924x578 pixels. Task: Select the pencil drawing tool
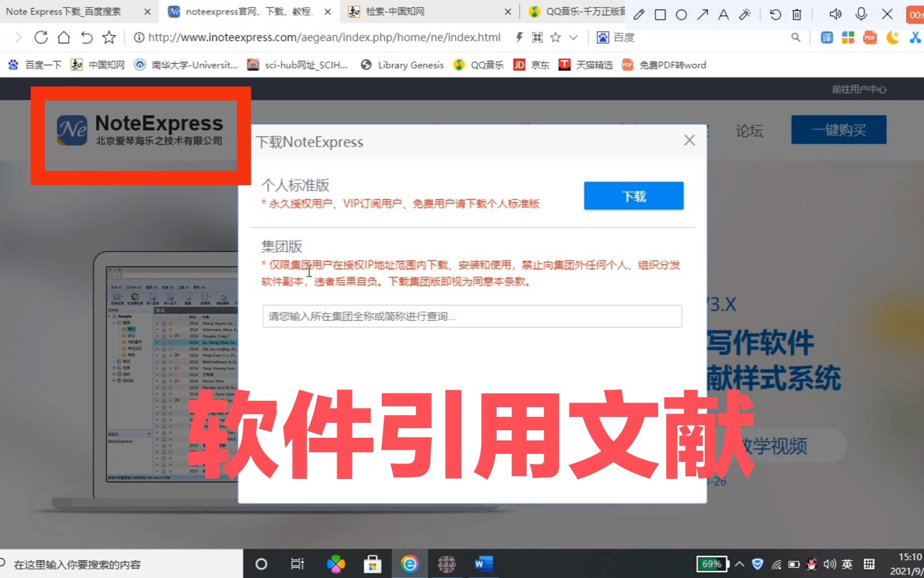(638, 14)
